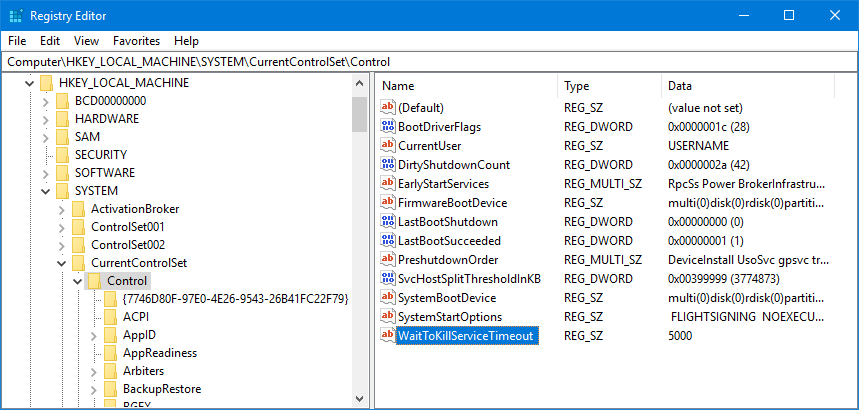Click the (Default) string value icon
The width and height of the screenshot is (859, 410).
(388, 107)
